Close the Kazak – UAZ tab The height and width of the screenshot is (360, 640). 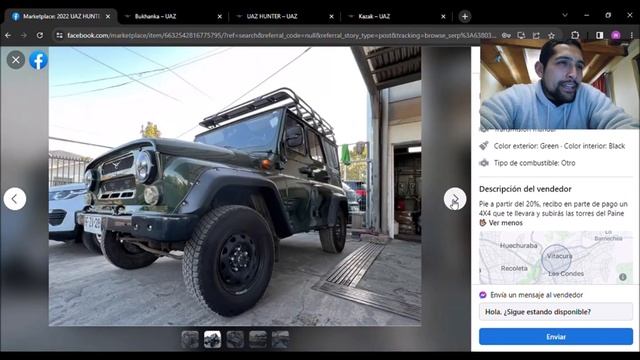pyautogui.click(x=443, y=16)
